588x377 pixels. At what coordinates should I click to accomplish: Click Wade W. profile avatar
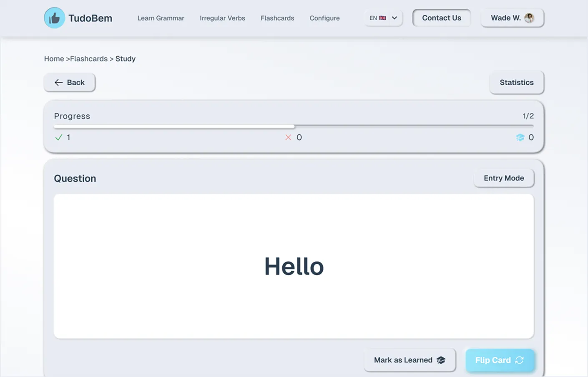click(529, 18)
